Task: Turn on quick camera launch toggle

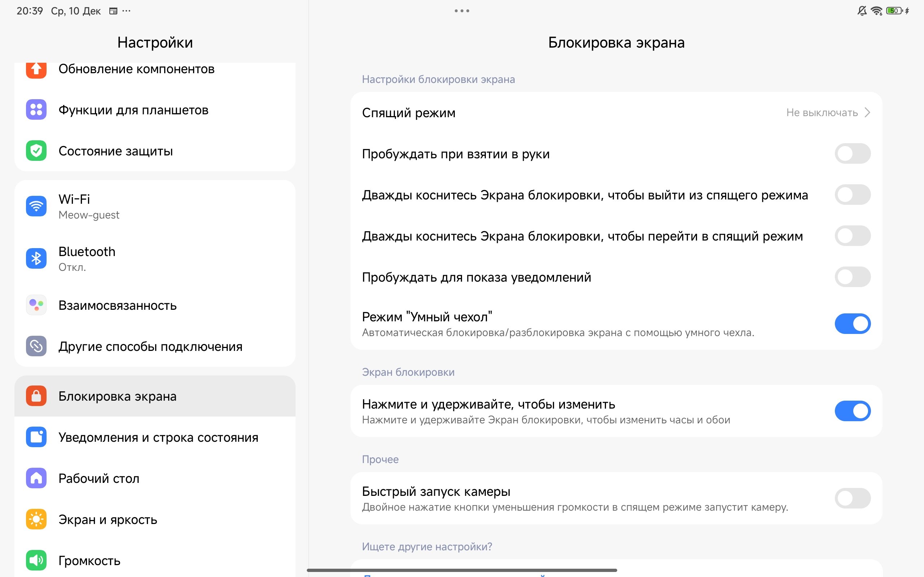Action: point(852,498)
